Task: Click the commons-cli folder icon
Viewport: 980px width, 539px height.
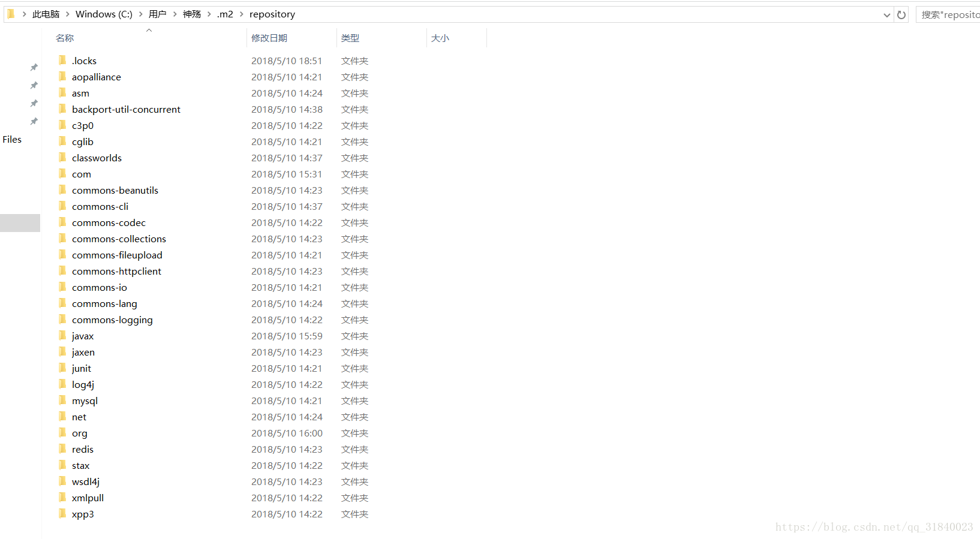Action: [62, 206]
